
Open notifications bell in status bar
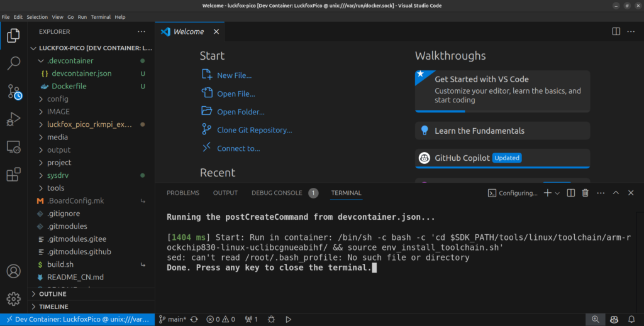[631, 320]
